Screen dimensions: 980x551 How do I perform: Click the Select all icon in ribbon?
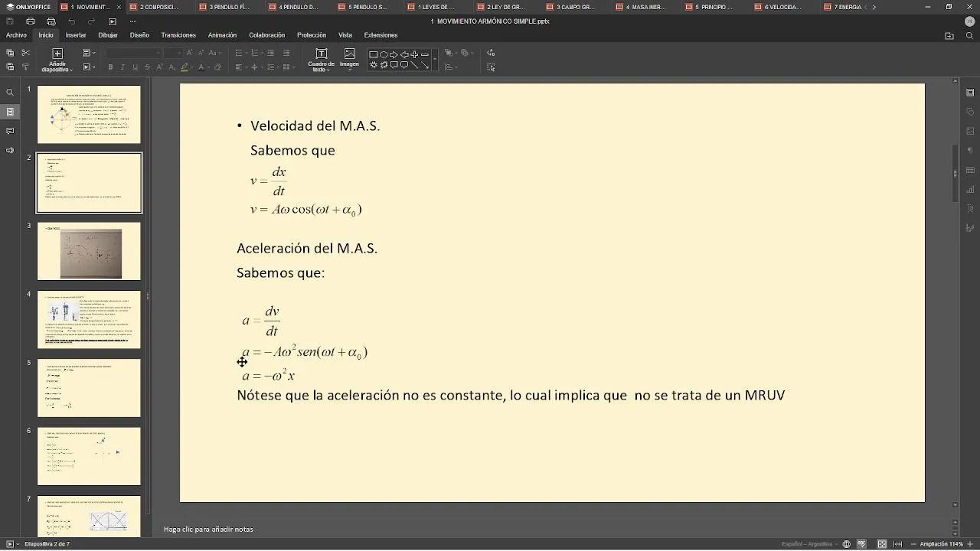[x=491, y=67]
